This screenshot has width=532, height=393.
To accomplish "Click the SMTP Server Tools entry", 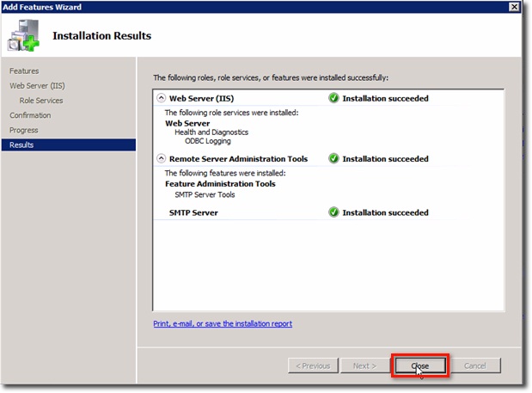I will (x=205, y=194).
